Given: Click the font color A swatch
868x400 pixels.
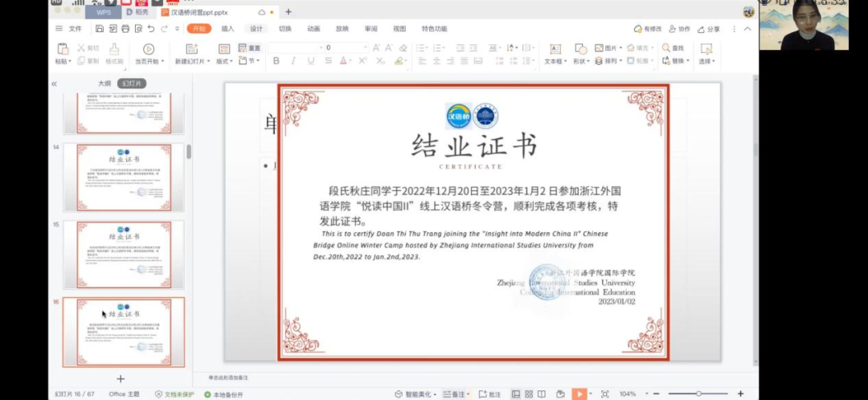Looking at the screenshot, I should 343,61.
